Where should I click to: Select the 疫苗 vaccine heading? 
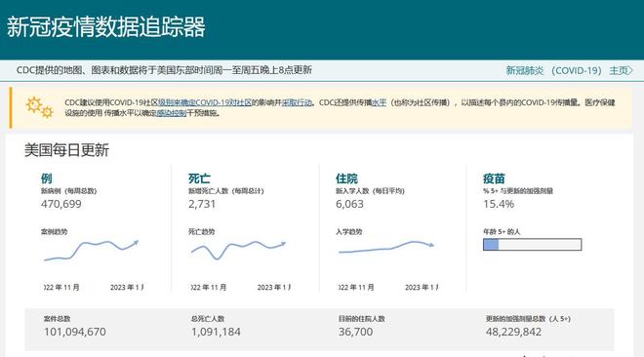[x=494, y=178]
